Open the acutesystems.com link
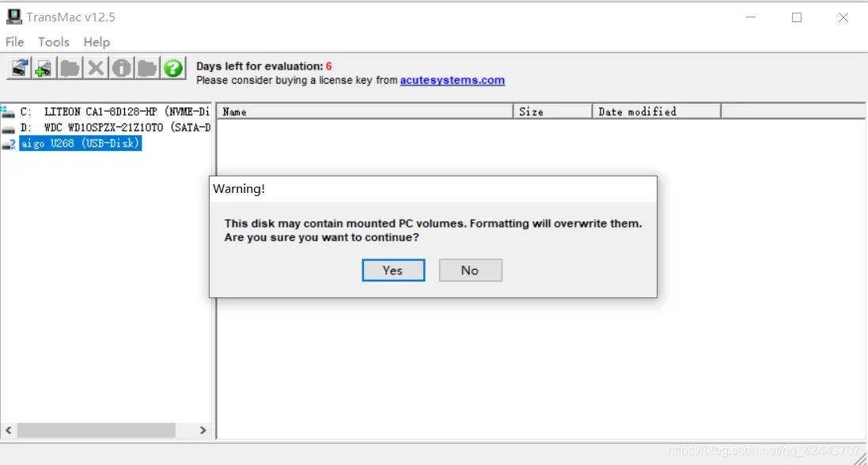Image resolution: width=868 pixels, height=465 pixels. (453, 81)
